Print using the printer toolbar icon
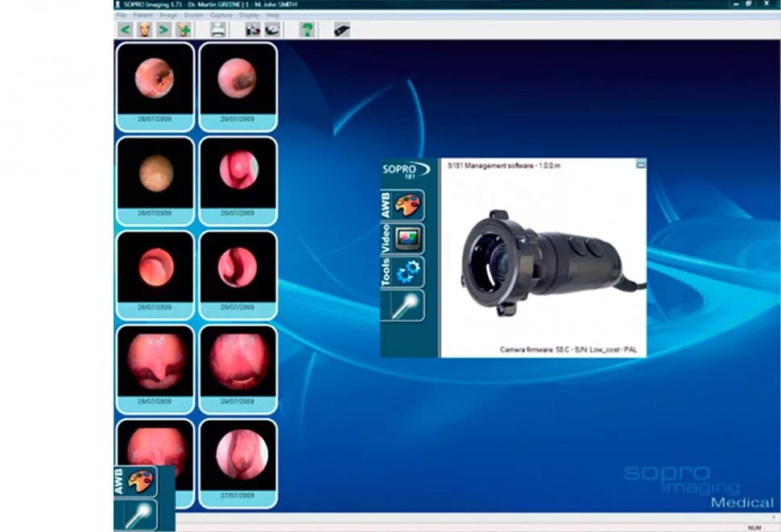The image size is (781, 532). [x=218, y=30]
